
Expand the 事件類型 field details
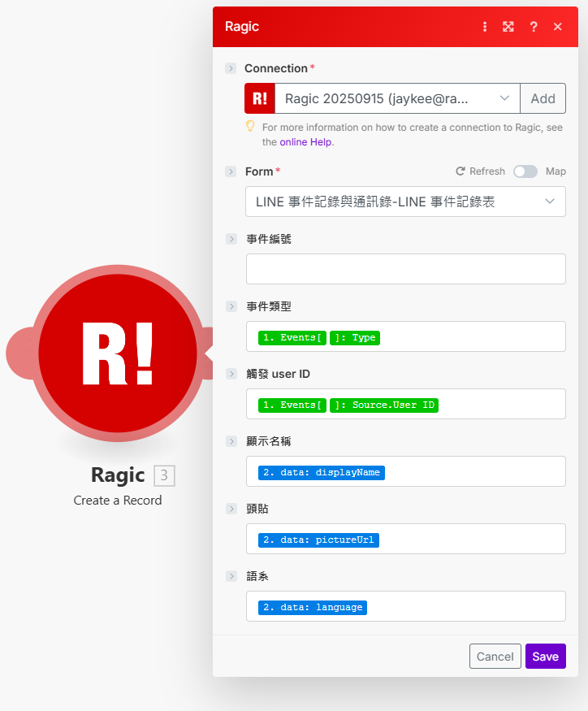pos(231,306)
